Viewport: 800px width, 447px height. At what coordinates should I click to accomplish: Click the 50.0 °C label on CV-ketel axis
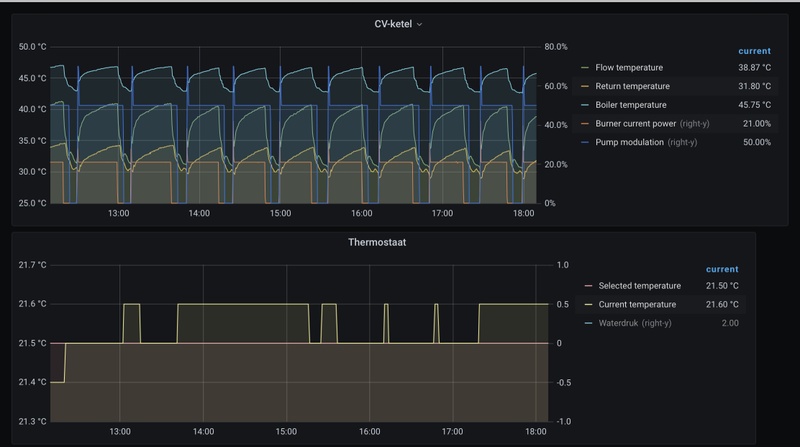[x=32, y=47]
